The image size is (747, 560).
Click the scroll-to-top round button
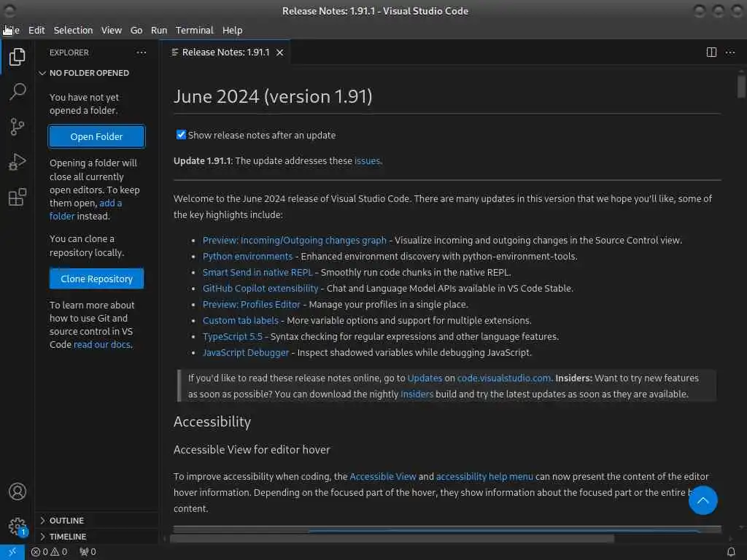(703, 500)
